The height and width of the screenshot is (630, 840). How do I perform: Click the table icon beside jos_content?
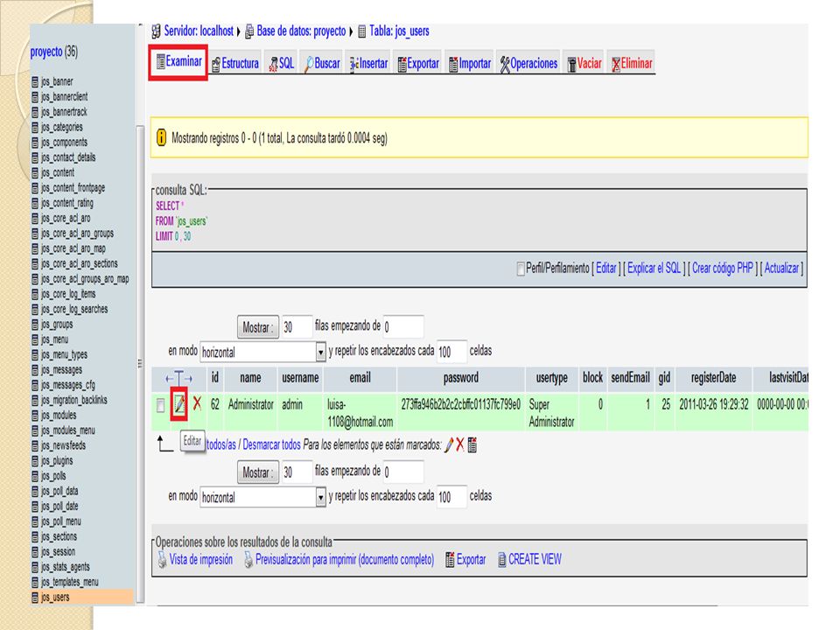point(35,173)
